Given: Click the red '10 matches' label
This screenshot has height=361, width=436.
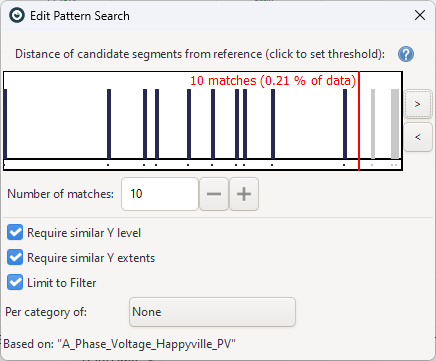Looking at the screenshot, I should (273, 81).
